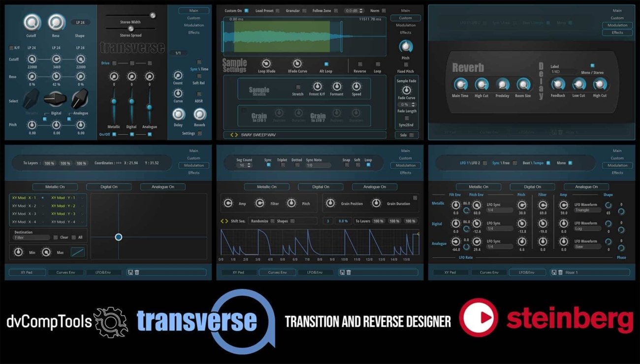The height and width of the screenshot is (364, 640).
Task: Click the Seg Count stepper arrows
Action: [x=249, y=166]
